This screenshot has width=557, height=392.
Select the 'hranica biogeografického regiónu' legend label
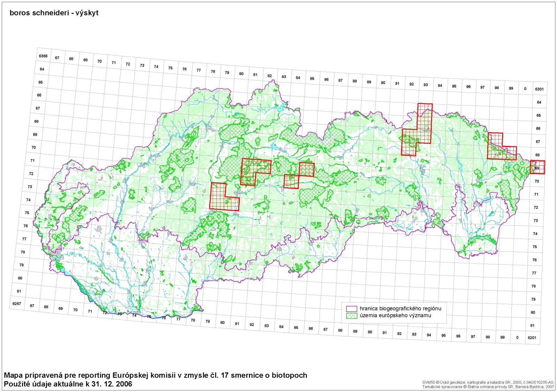click(x=400, y=309)
